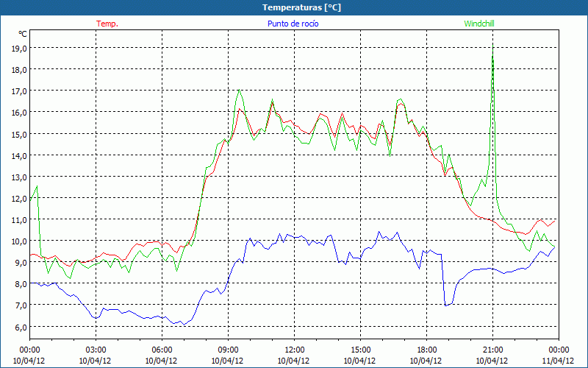The width and height of the screenshot is (588, 368).
Task: Click the '21:00' time axis label
Action: point(492,350)
